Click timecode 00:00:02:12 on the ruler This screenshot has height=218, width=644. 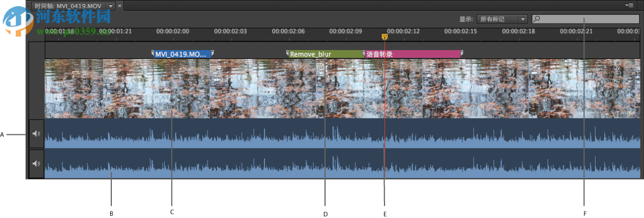point(403,31)
